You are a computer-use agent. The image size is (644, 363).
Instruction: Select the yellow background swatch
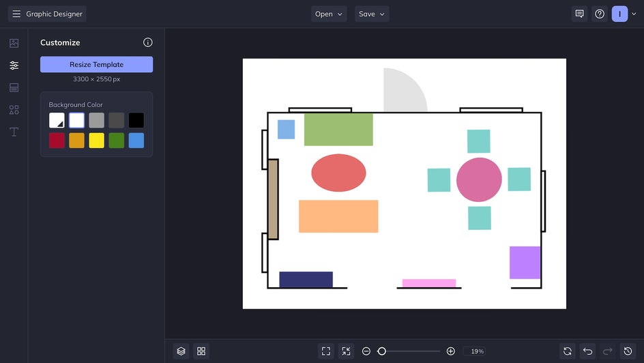click(x=96, y=141)
